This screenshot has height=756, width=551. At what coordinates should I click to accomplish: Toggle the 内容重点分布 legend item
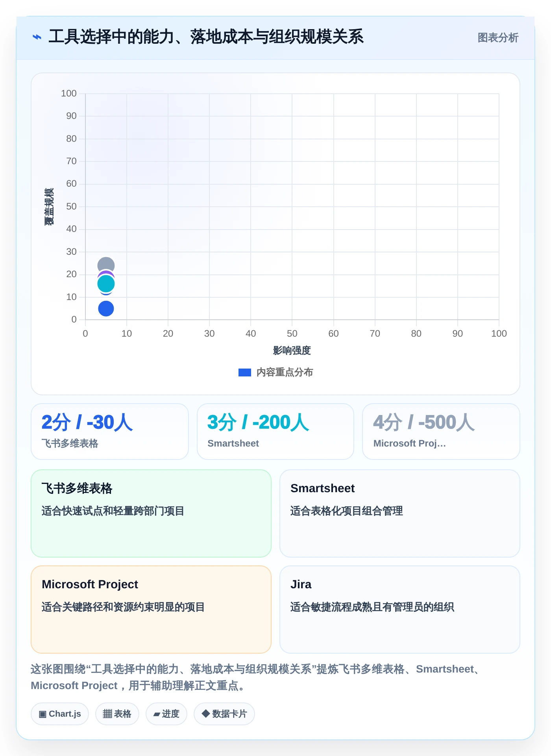[x=275, y=372]
